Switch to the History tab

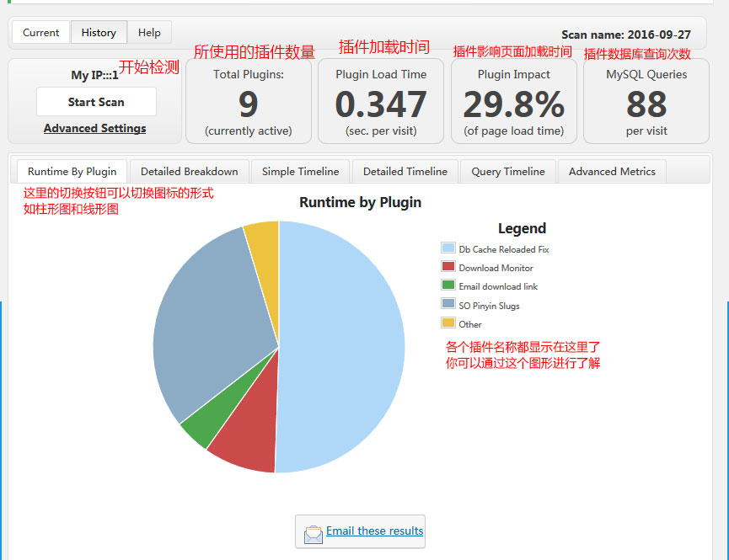click(99, 33)
